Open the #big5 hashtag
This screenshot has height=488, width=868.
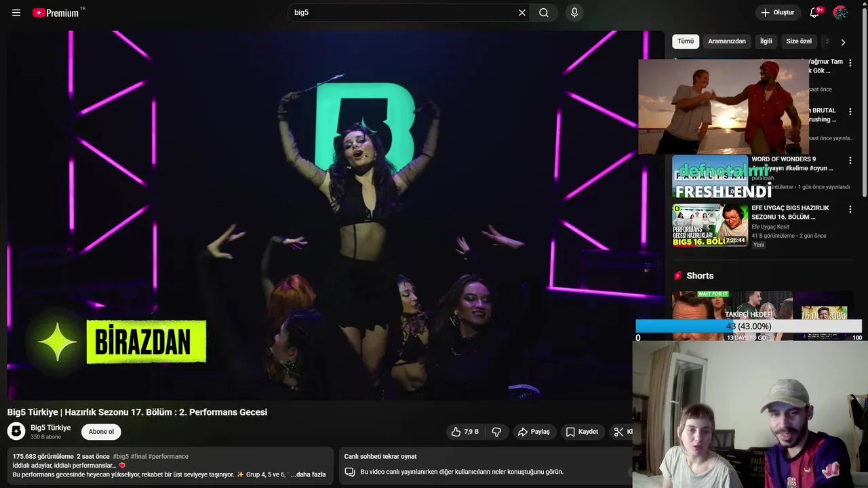121,457
